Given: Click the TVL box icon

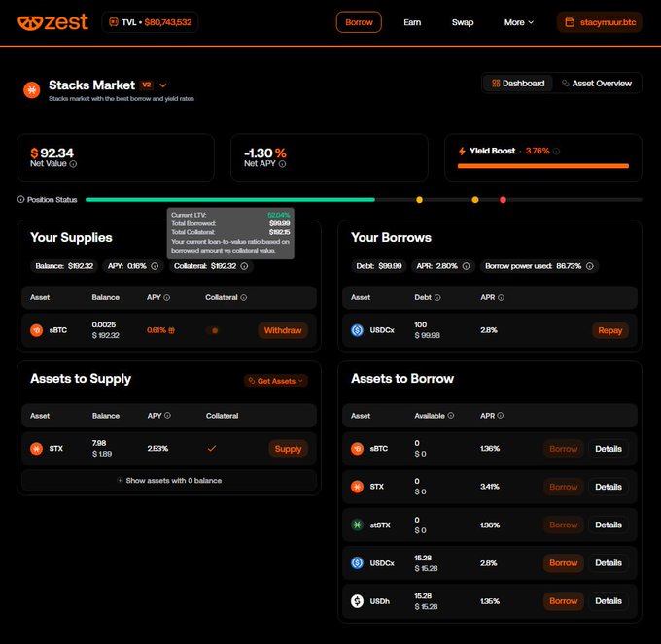Looking at the screenshot, I should tap(114, 22).
